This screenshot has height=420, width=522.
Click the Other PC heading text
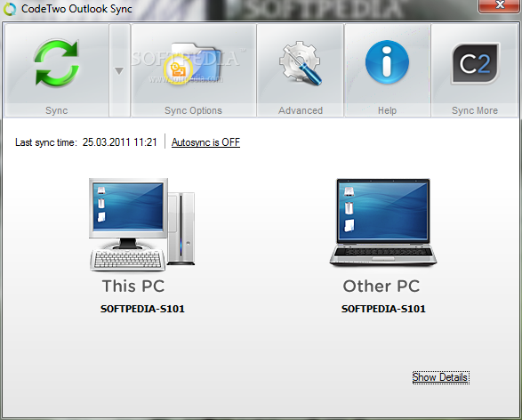tap(381, 287)
